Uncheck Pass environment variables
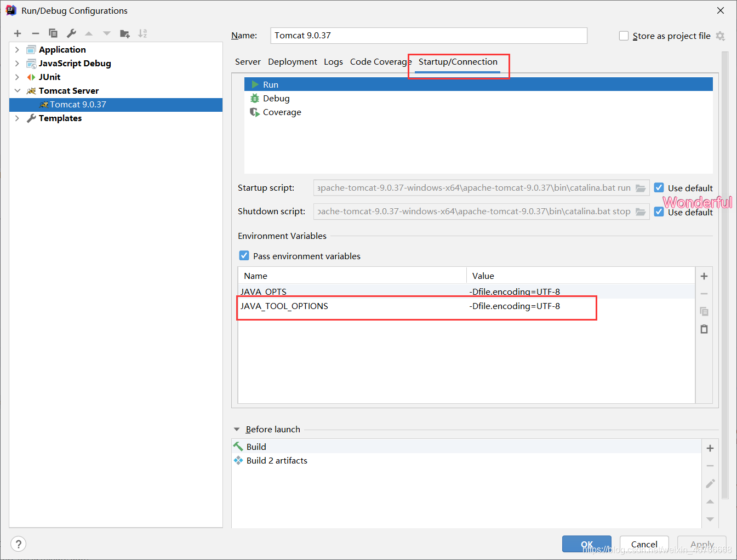737x560 pixels. pyautogui.click(x=244, y=256)
